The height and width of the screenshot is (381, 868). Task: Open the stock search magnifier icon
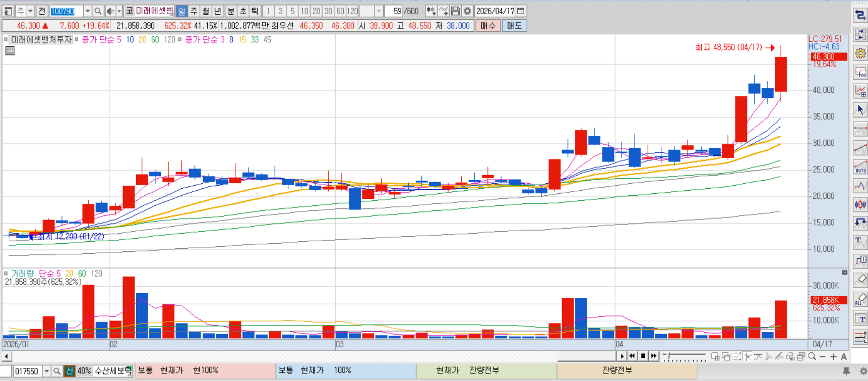(98, 11)
